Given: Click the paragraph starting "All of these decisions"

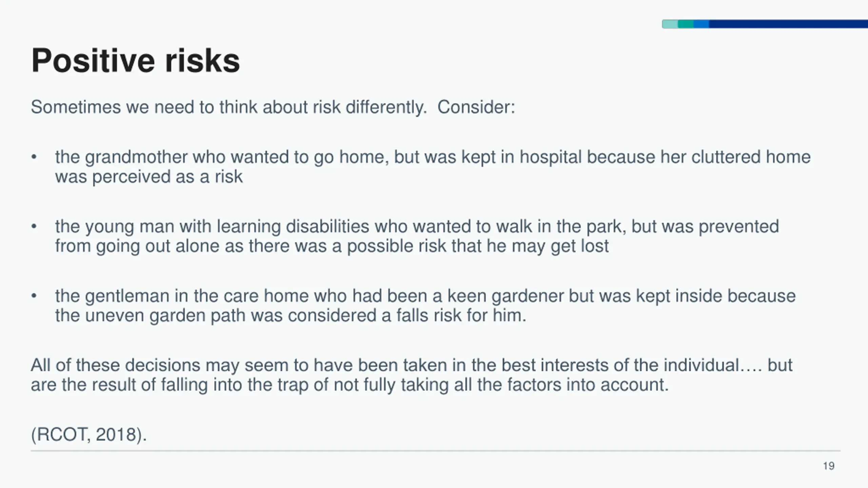Looking at the screenshot, I should click(412, 375).
